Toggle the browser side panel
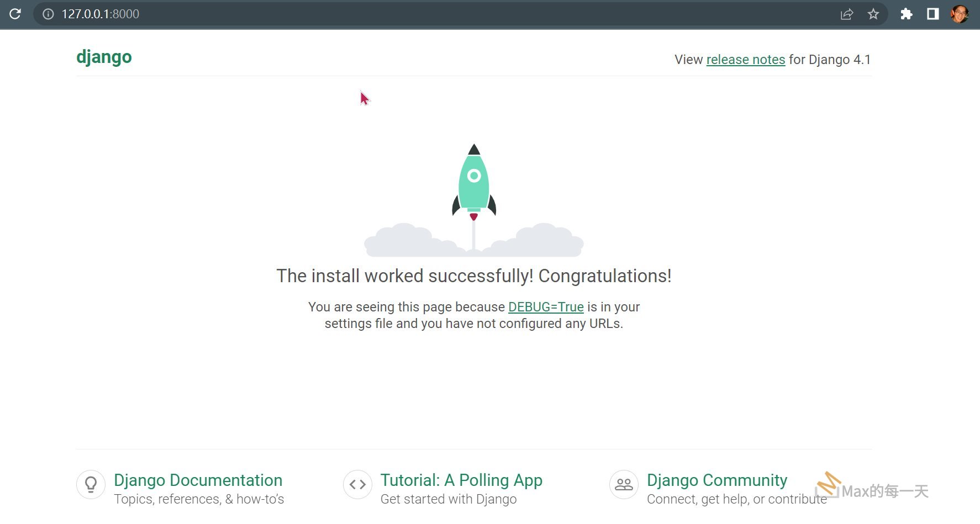The image size is (980, 524). (932, 14)
